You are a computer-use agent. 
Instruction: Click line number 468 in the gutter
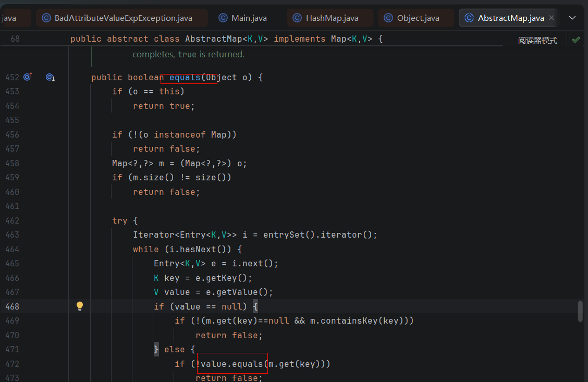[12, 306]
